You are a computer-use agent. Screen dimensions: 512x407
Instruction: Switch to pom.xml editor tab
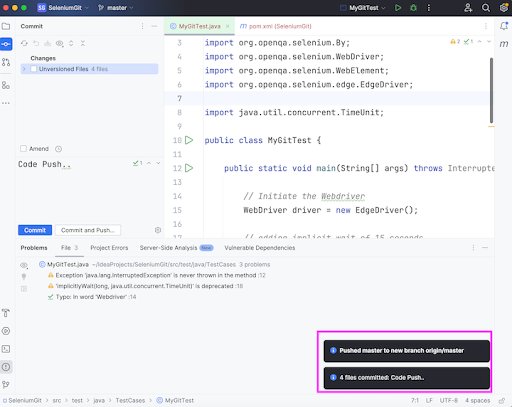[x=276, y=26]
